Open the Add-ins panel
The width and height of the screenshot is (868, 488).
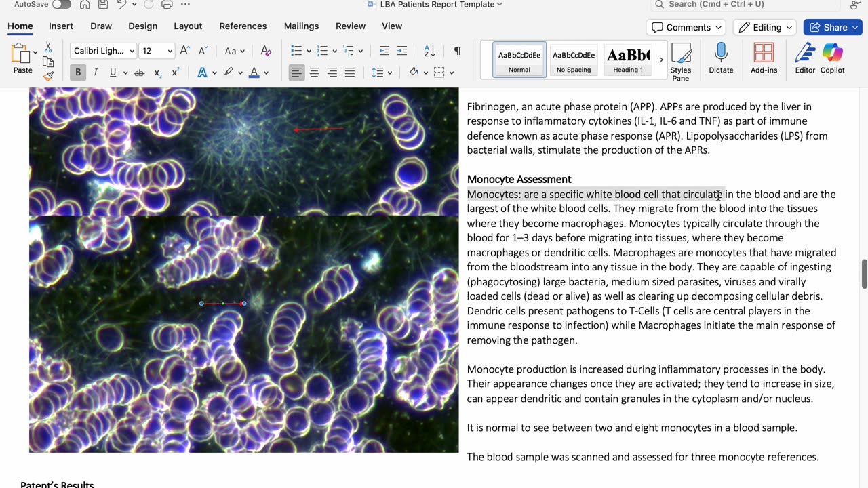coord(764,58)
